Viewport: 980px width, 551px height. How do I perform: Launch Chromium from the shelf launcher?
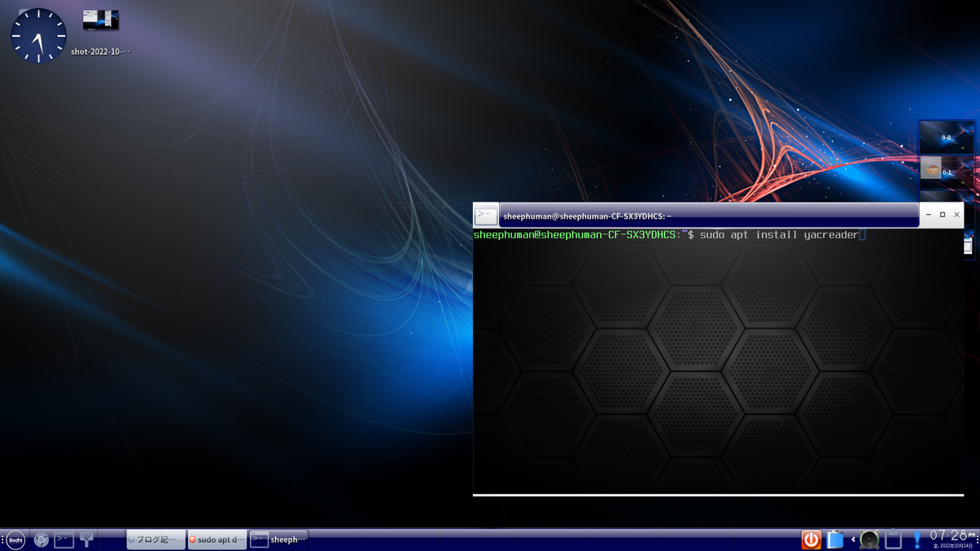(x=41, y=540)
